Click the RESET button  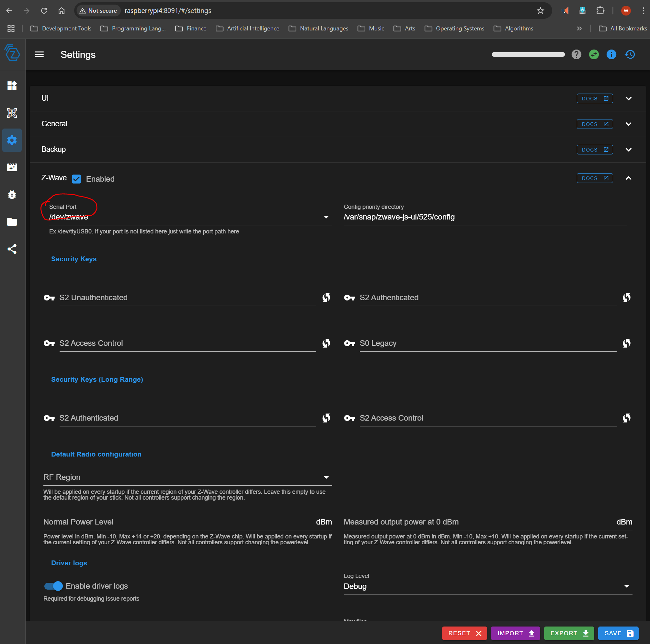[464, 633]
